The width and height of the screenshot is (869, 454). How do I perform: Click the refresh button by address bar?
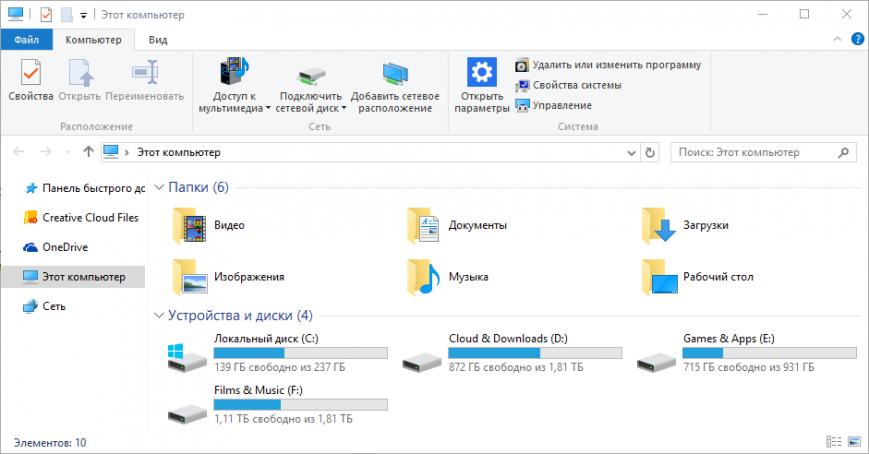coord(650,153)
